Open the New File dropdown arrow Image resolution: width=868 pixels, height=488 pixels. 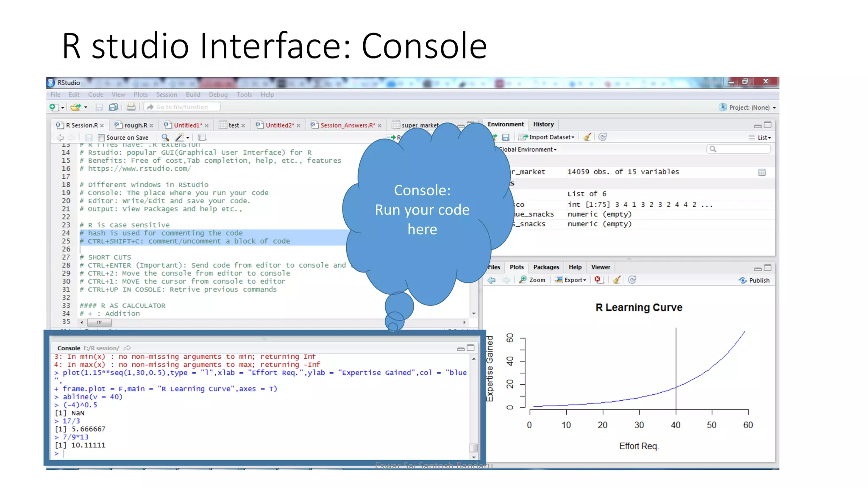pos(62,108)
